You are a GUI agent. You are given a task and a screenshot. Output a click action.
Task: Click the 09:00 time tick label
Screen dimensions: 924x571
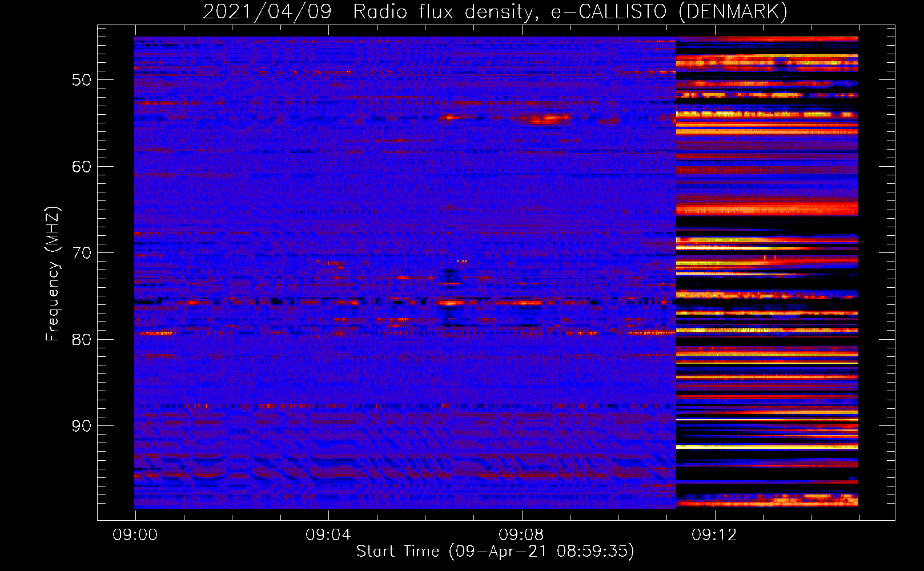coord(135,535)
